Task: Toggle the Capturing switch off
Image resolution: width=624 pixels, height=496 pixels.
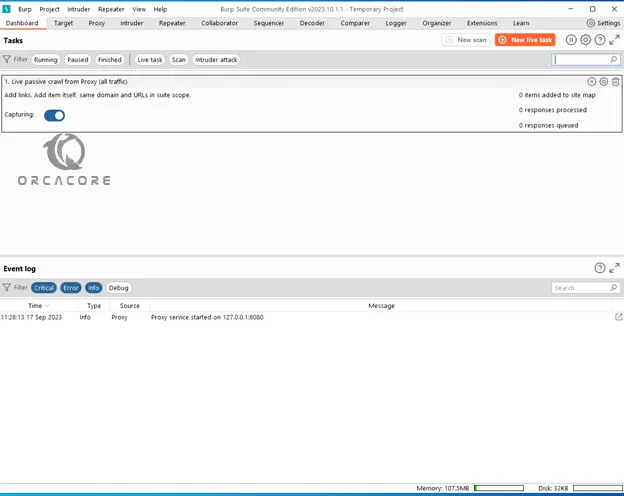Action: coord(55,115)
